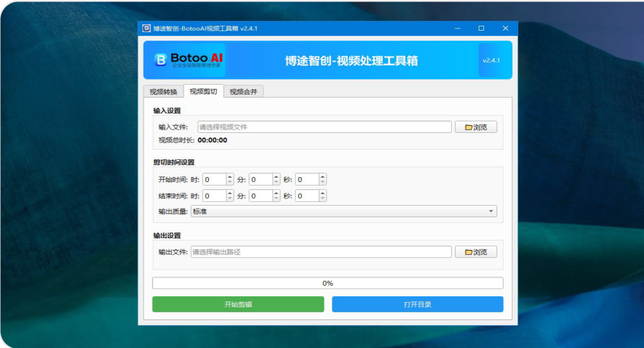Click the 输出设置 section heading
This screenshot has height=348, width=644.
167,235
